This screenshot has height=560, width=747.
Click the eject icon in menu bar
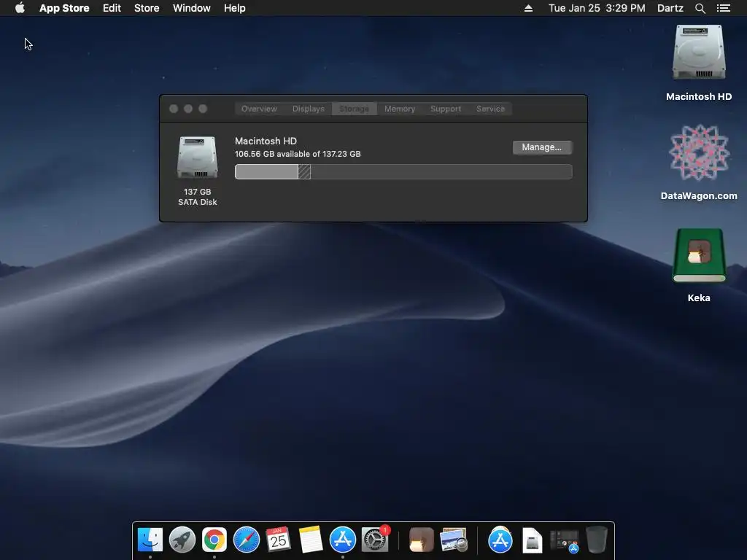(x=528, y=8)
